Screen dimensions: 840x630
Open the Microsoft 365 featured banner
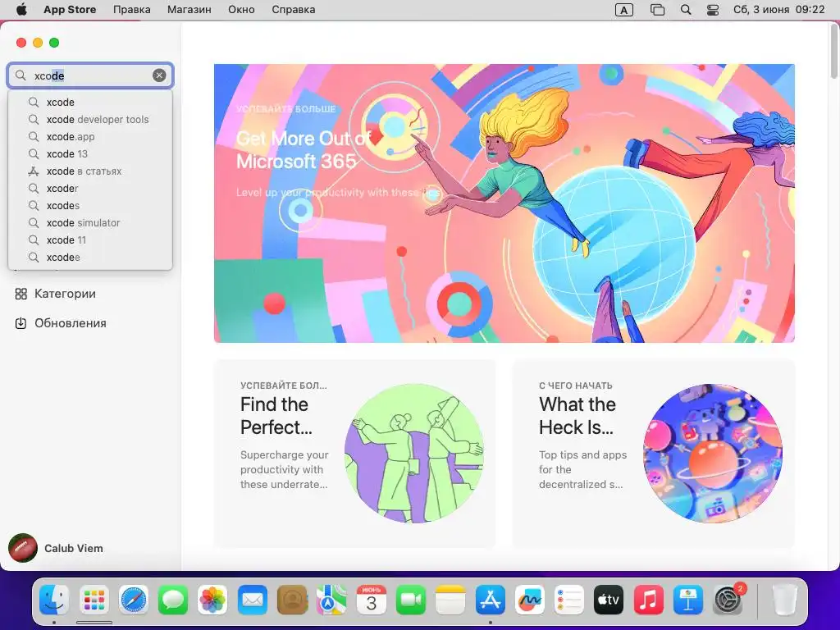[x=504, y=203]
